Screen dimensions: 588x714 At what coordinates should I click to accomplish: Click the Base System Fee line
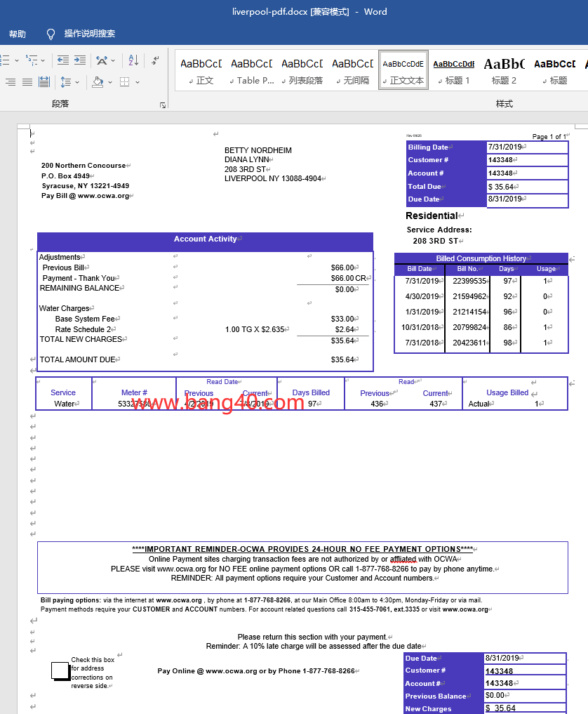coord(85,319)
